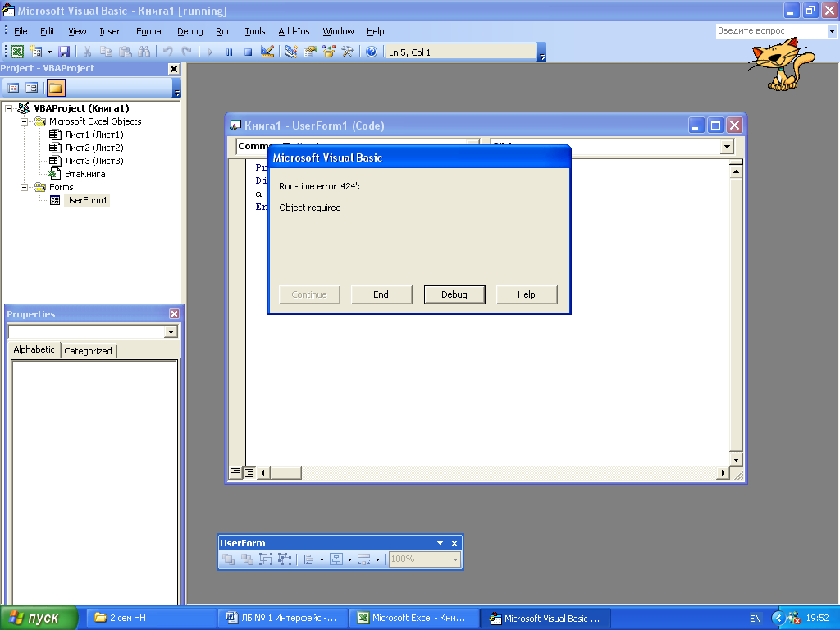Click the End button in error dialog
The width and height of the screenshot is (840, 630).
pyautogui.click(x=381, y=294)
